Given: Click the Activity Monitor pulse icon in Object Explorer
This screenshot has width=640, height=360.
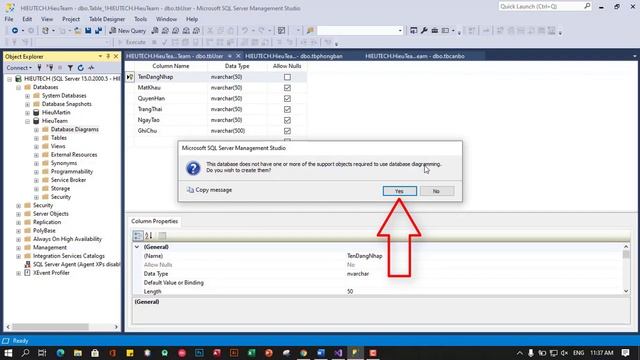Looking at the screenshot, I should click(x=91, y=68).
